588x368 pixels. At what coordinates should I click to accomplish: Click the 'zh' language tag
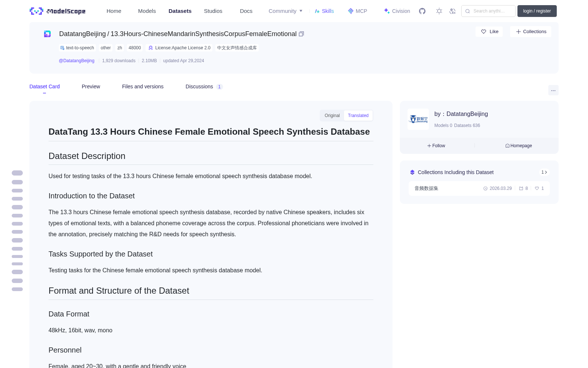point(120,48)
